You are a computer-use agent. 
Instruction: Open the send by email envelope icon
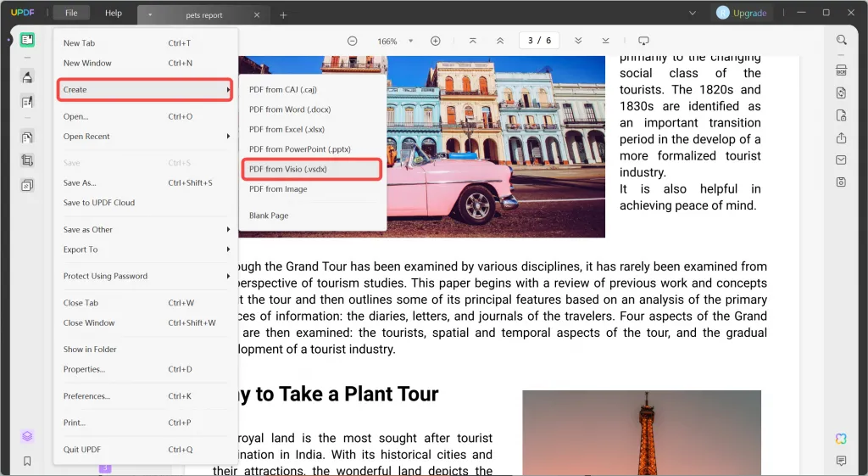[841, 160]
